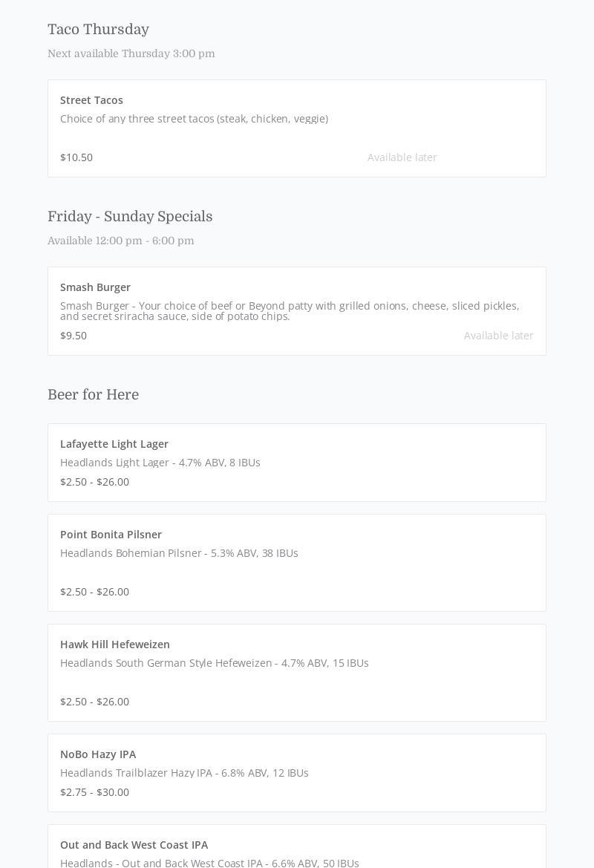Click Headlands Trailblazer Hazy IPA description

(x=184, y=773)
